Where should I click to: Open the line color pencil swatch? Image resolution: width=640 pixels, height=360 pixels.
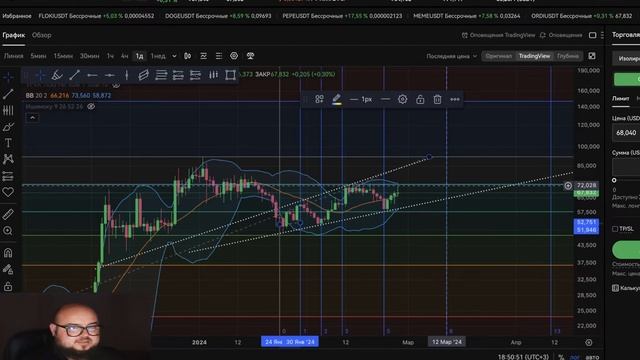coord(337,99)
